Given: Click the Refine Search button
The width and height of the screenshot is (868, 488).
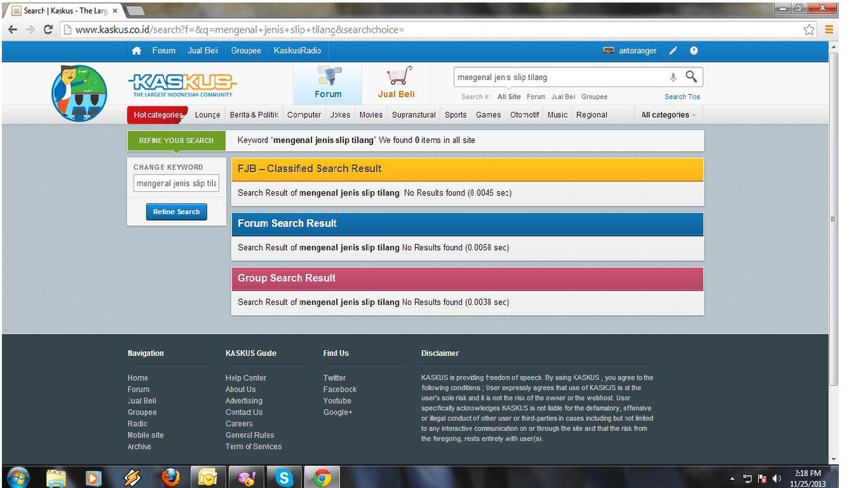Looking at the screenshot, I should [x=176, y=212].
